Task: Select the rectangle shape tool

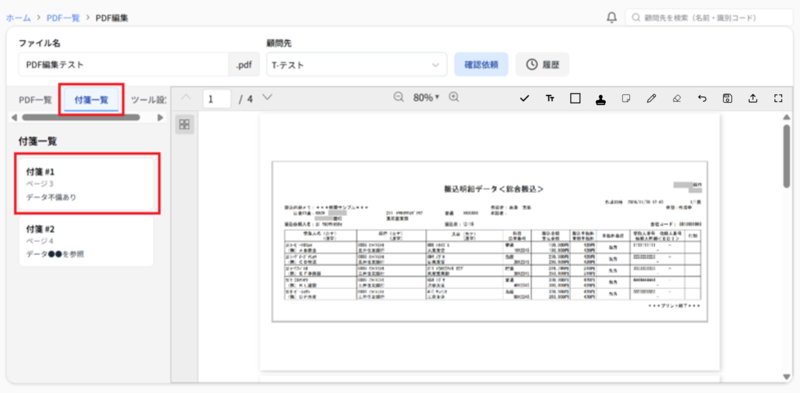Action: (x=576, y=99)
